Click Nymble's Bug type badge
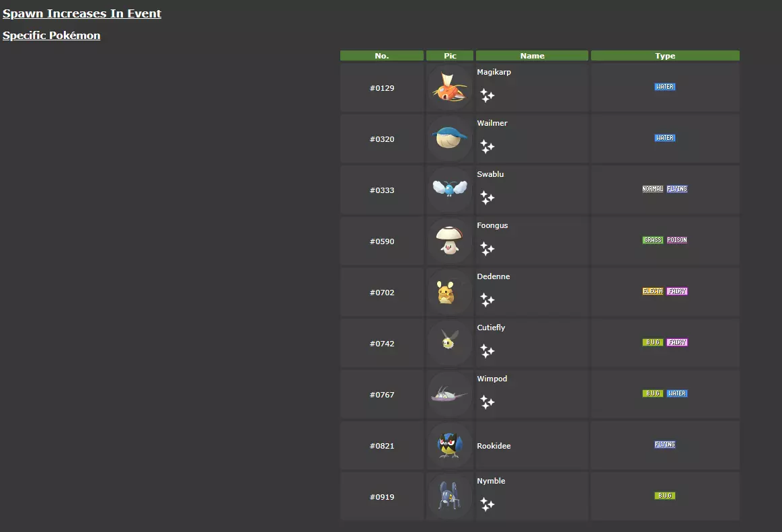This screenshot has height=532, width=782. click(x=665, y=496)
